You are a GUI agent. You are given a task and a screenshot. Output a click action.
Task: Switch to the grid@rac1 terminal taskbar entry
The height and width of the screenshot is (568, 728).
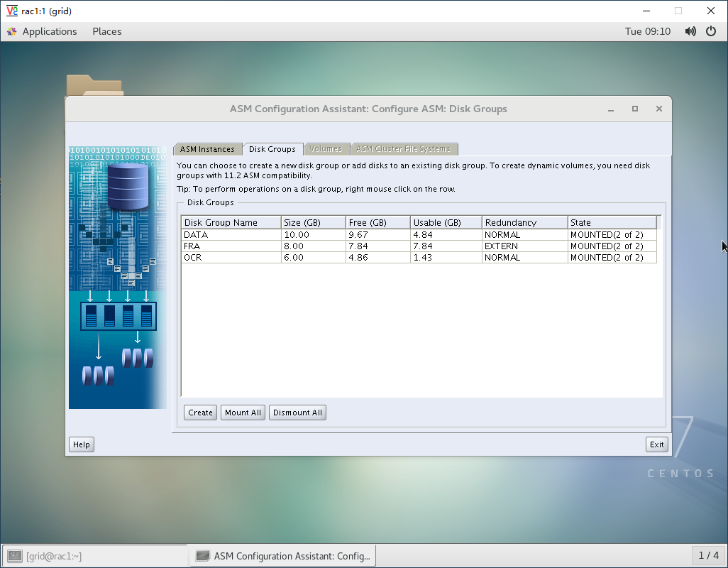(94, 555)
